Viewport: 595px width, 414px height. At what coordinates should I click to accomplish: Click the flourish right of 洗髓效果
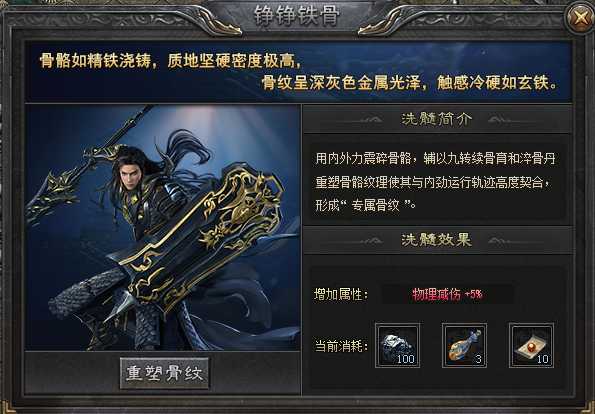click(506, 241)
